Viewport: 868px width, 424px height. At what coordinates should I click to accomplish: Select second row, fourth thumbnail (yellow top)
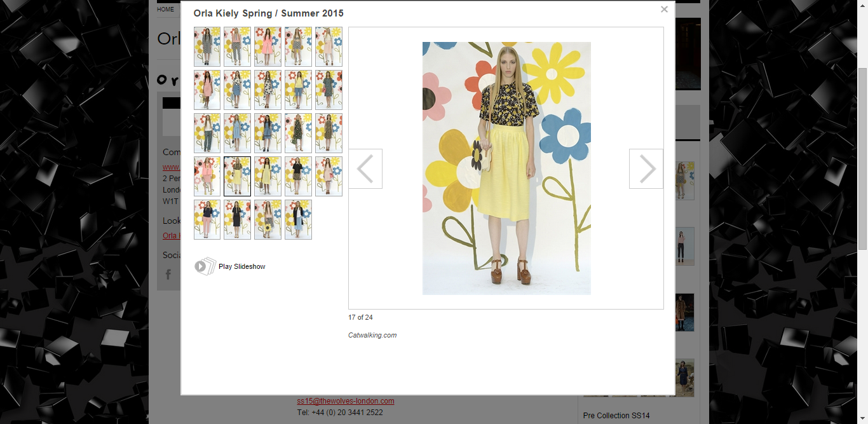[x=298, y=90]
